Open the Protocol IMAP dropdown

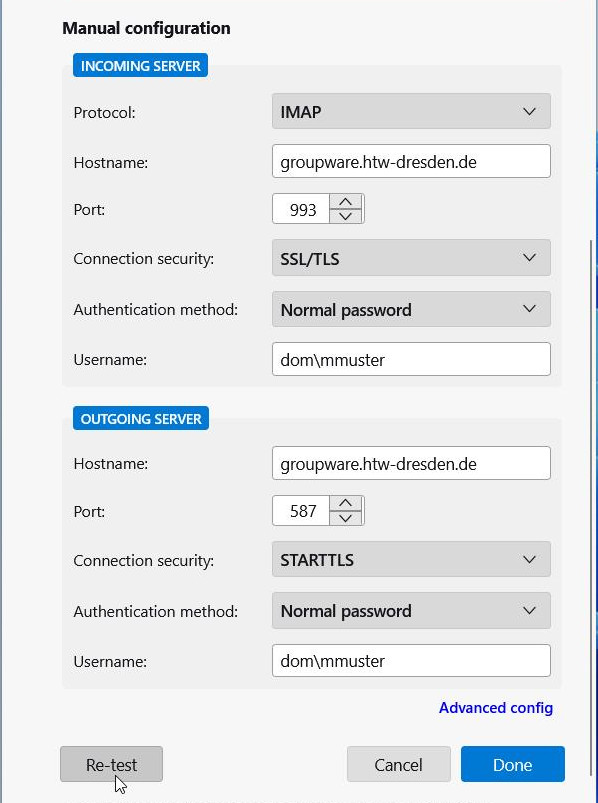(x=411, y=111)
